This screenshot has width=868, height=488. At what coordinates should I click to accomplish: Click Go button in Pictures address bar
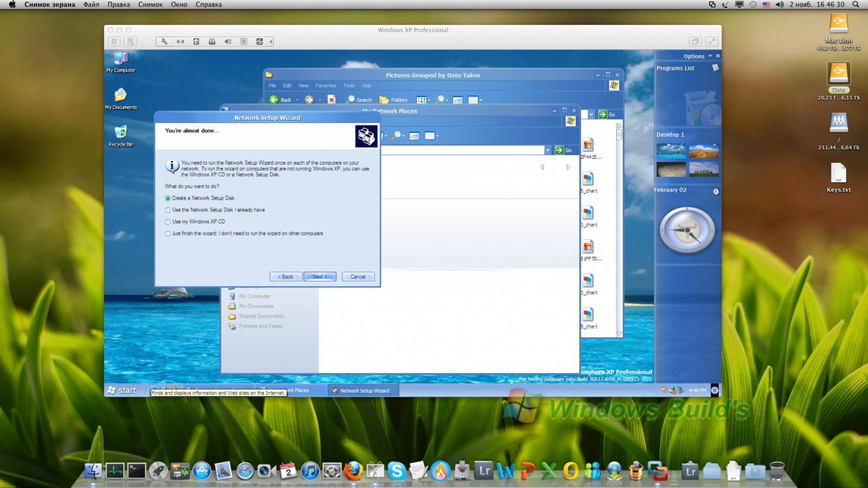click(607, 114)
